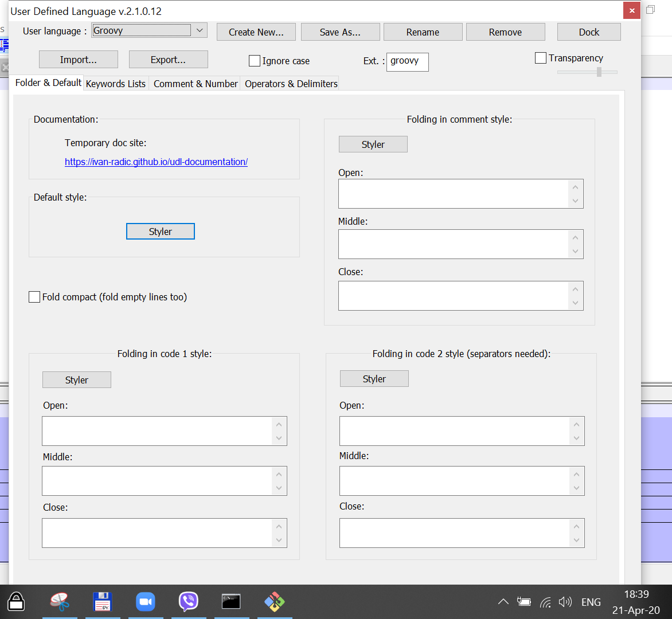
Task: Click the network icon in the system tray
Action: (x=545, y=601)
